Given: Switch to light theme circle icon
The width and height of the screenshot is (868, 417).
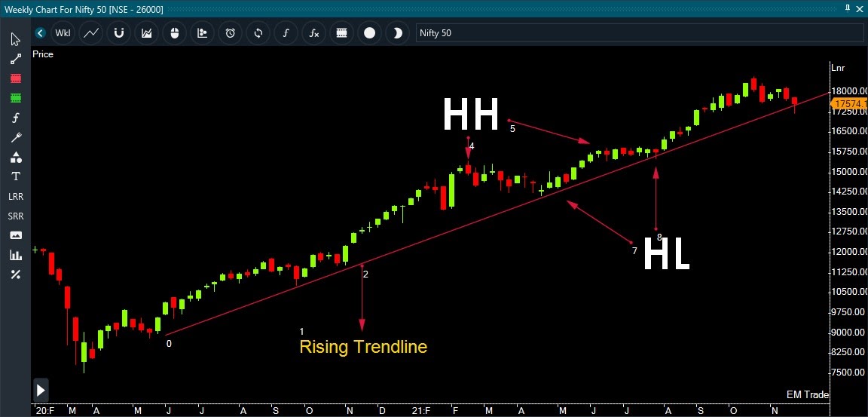Looking at the screenshot, I should point(369,33).
